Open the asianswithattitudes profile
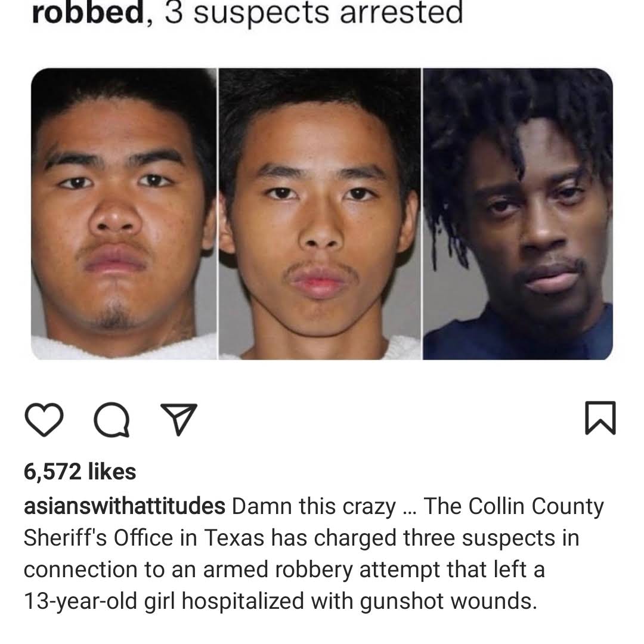The image size is (644, 644). 125,506
